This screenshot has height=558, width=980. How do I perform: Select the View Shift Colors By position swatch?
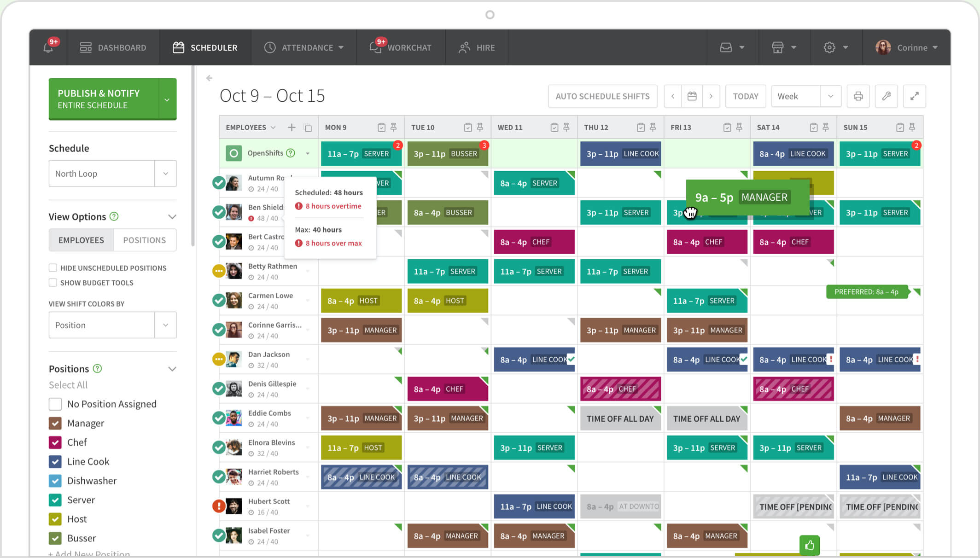(x=112, y=325)
